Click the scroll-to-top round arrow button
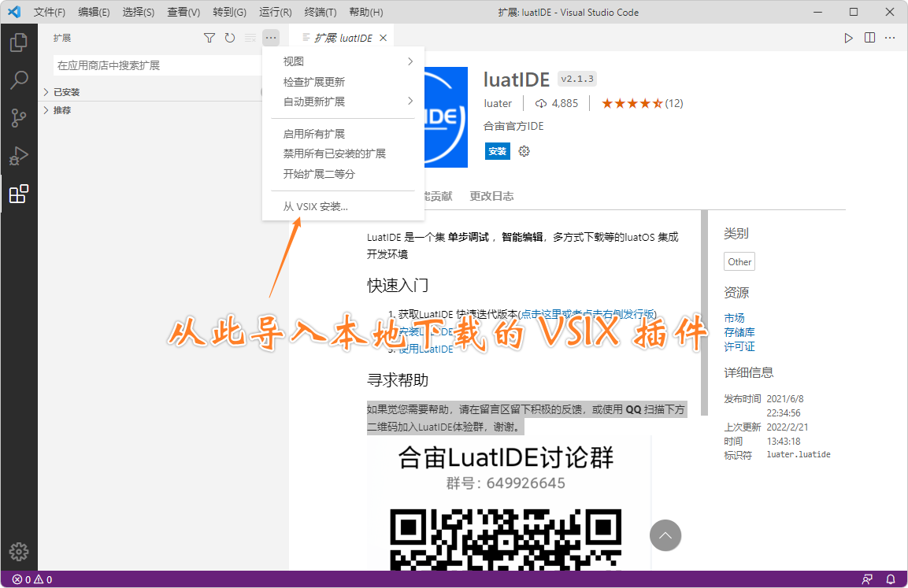Image resolution: width=908 pixels, height=588 pixels. 665,535
